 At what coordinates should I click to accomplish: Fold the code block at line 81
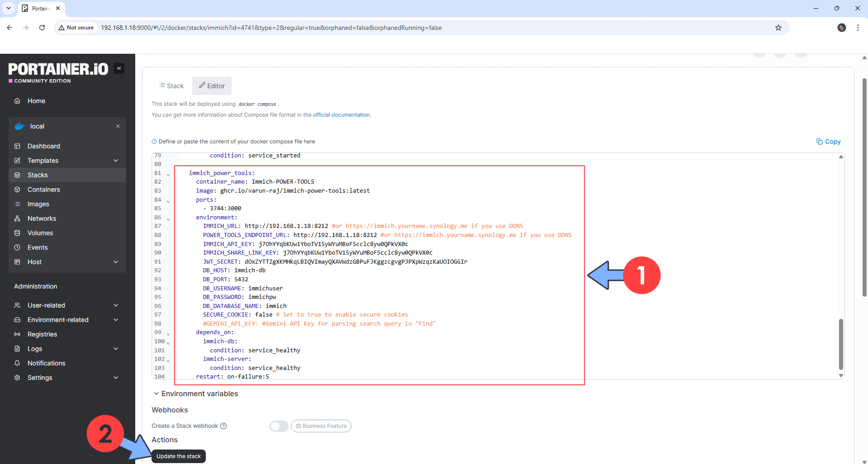168,175
